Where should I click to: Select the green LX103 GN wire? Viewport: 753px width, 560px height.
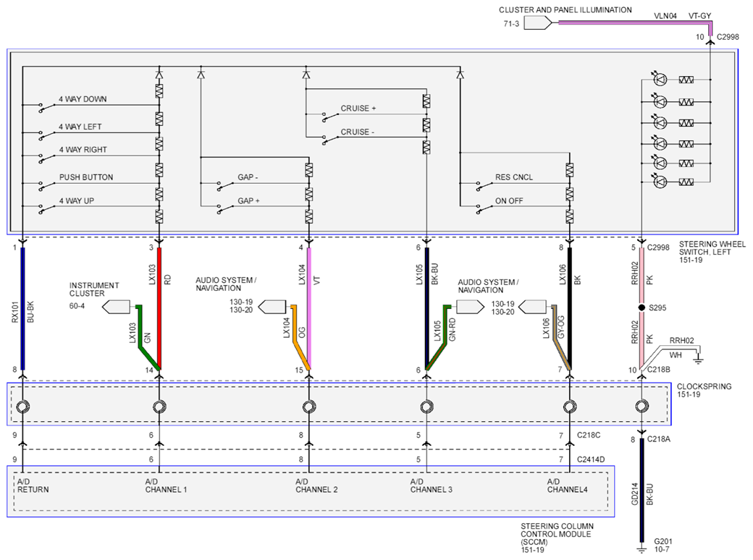tap(140, 331)
